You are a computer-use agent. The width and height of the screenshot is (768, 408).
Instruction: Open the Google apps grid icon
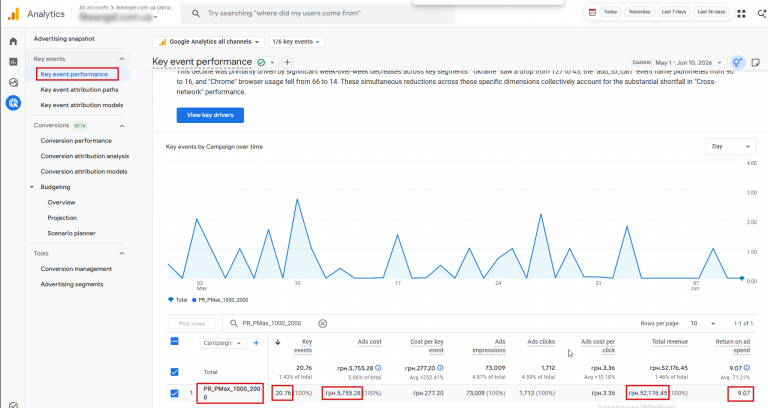[742, 13]
